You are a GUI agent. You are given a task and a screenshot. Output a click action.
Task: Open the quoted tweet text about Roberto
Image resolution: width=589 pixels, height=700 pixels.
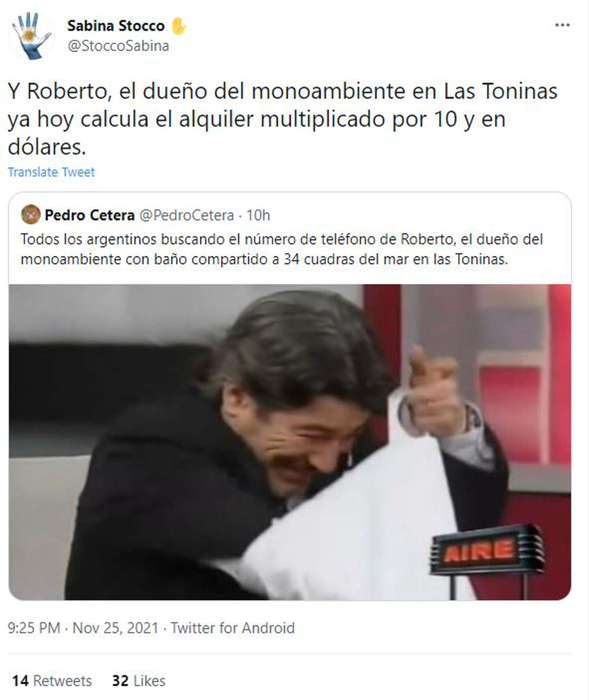click(281, 249)
